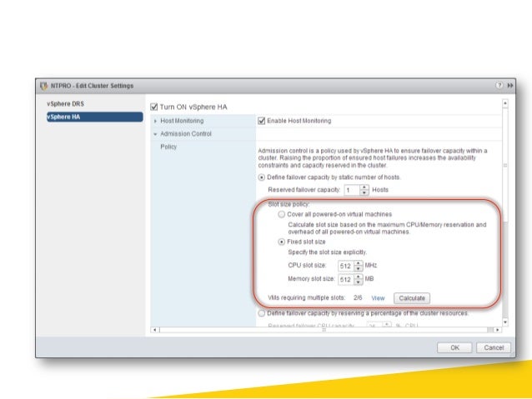Click the horizontal scrollbar left arrow

(155, 330)
